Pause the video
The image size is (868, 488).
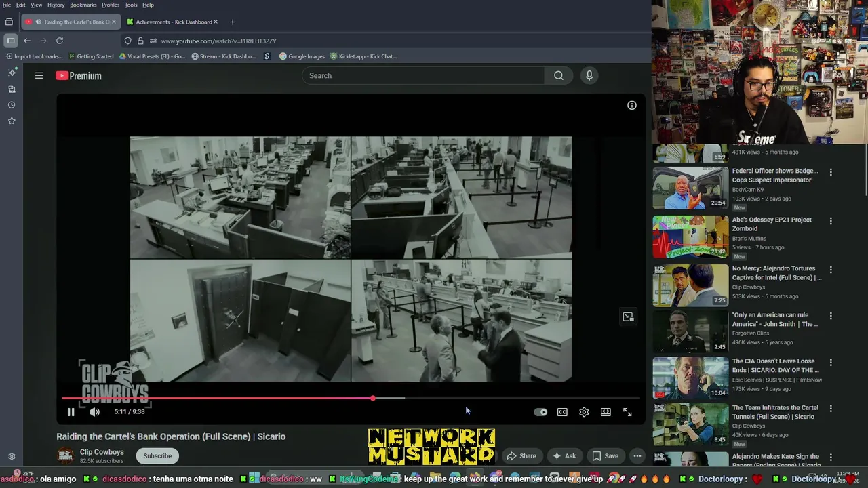point(71,412)
